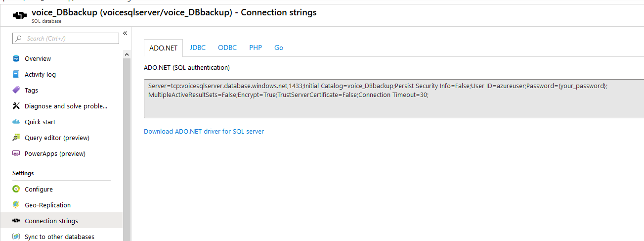Click the sidebar scrollbar up arrow

[x=127, y=54]
